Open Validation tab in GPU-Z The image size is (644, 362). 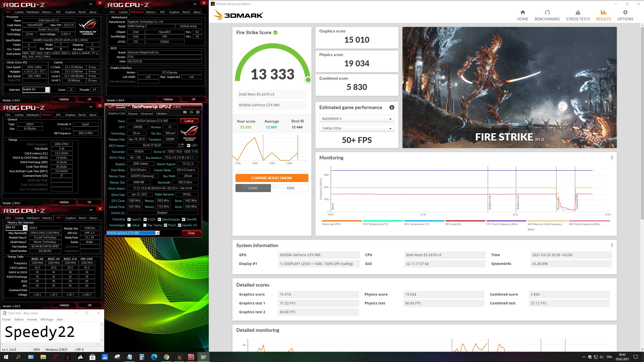(x=162, y=114)
